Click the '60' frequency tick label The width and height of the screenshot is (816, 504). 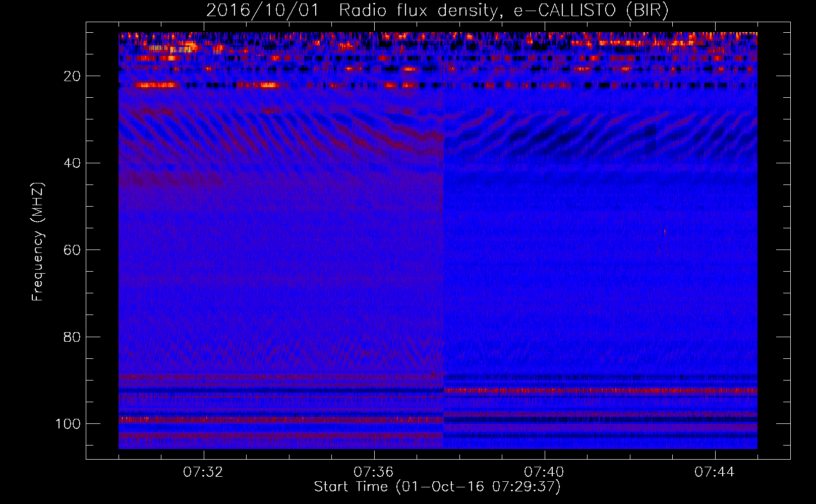(x=72, y=250)
